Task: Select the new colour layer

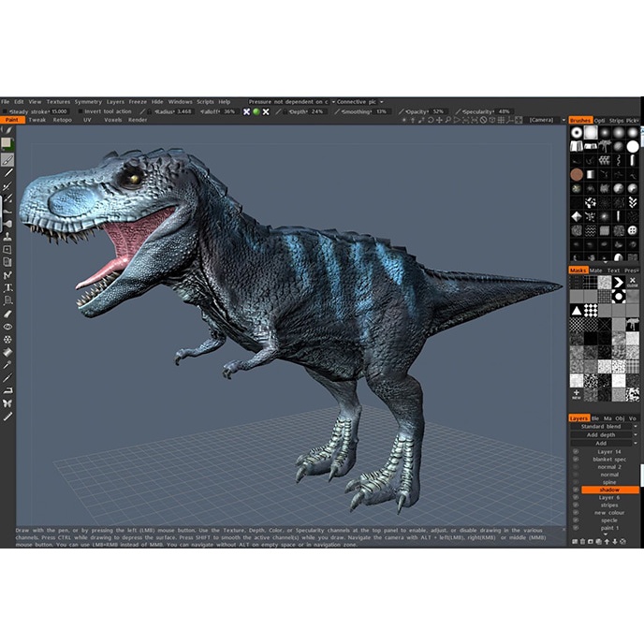Action: point(608,512)
